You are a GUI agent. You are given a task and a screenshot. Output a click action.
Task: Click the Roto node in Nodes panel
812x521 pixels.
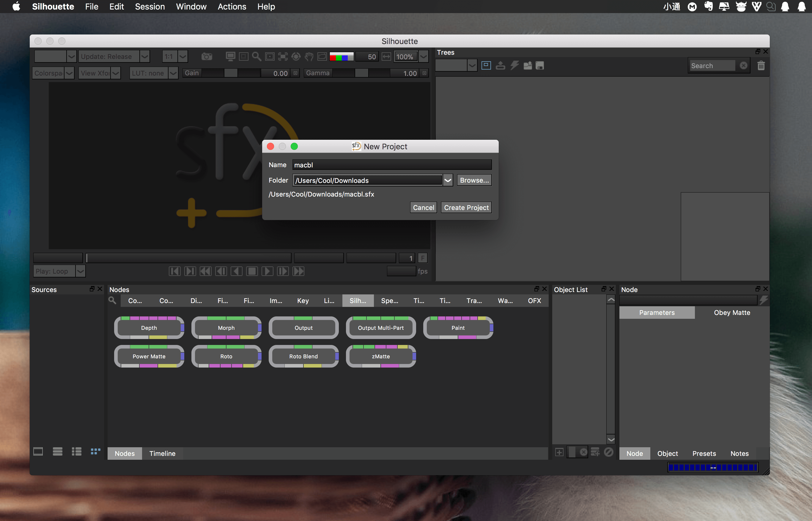(226, 356)
